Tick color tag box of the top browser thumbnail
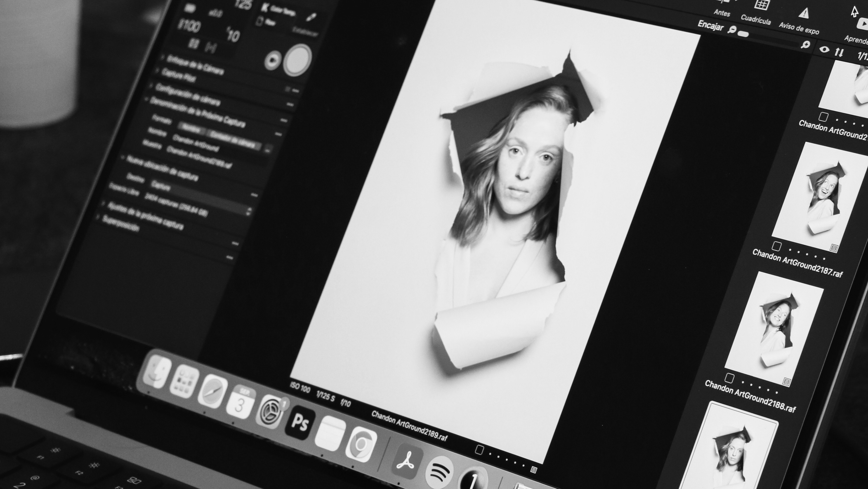The height and width of the screenshot is (489, 868). tap(823, 117)
